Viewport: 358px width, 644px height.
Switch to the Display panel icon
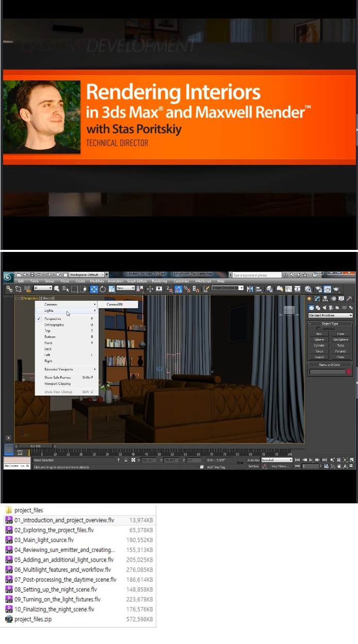[x=341, y=298]
